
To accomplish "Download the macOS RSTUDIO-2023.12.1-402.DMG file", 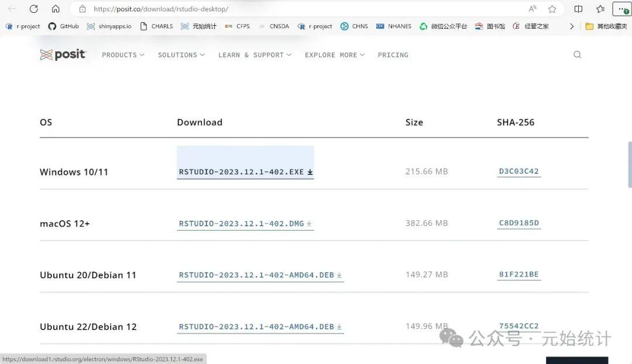I will [x=245, y=224].
